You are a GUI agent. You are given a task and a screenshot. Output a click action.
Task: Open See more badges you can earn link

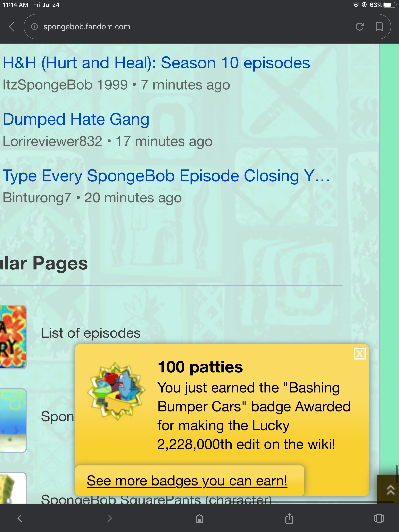tap(187, 481)
